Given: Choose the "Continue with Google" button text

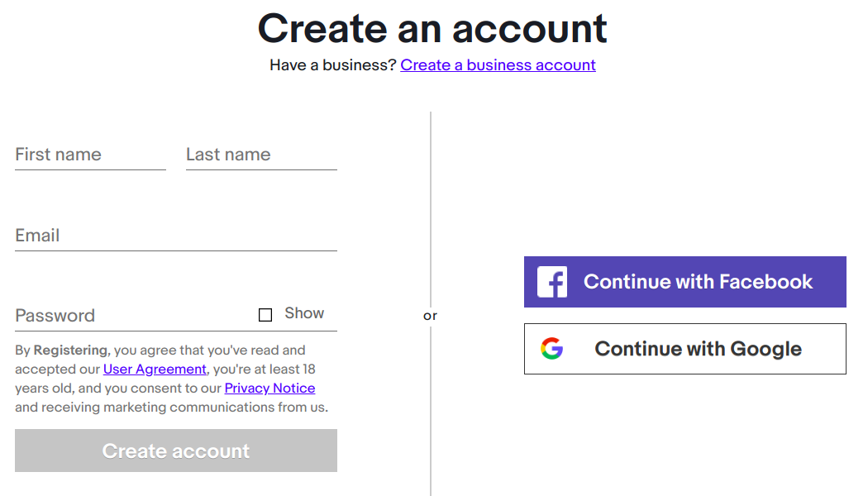Looking at the screenshot, I should [698, 349].
